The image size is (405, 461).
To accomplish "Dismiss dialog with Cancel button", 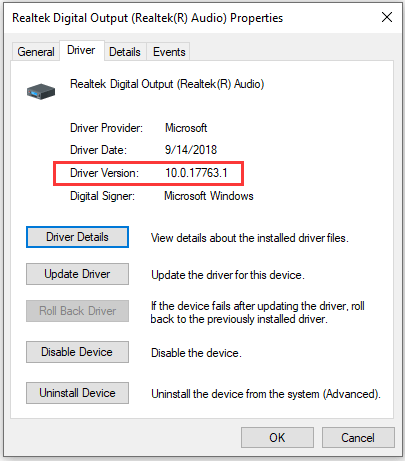I will click(x=358, y=438).
